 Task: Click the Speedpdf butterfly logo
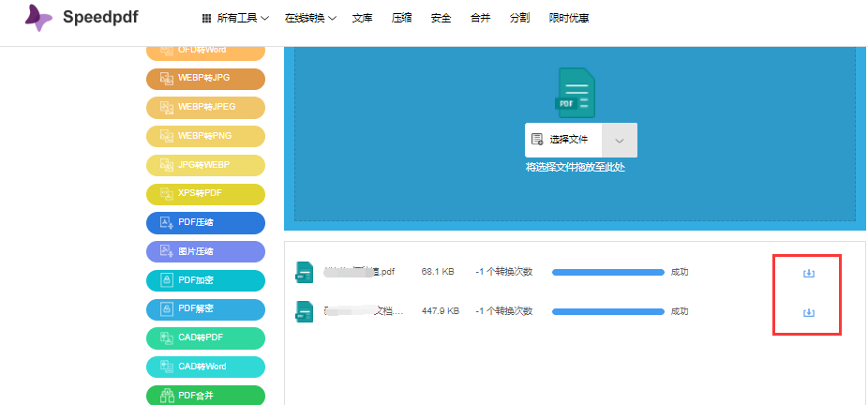pyautogui.click(x=38, y=17)
